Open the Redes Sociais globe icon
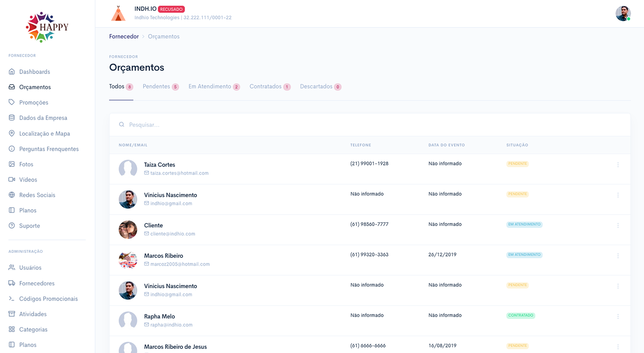 coord(12,195)
